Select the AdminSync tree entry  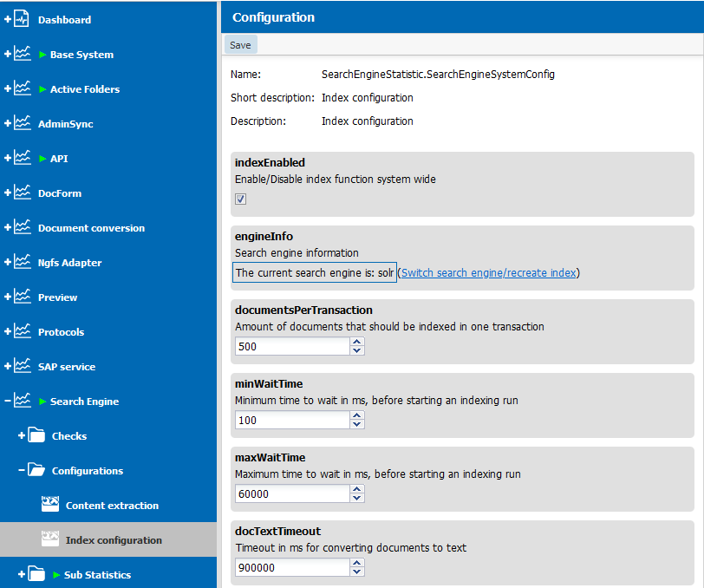point(66,124)
